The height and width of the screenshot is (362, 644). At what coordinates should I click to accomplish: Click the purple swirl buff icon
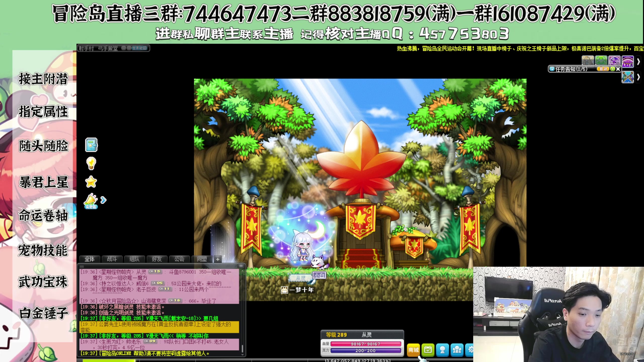(x=614, y=61)
